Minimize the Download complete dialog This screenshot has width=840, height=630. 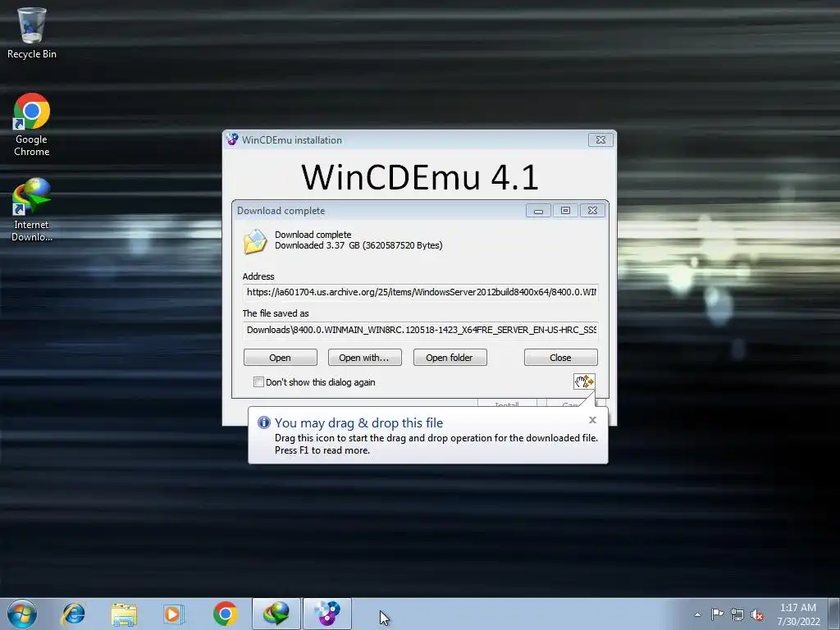[538, 211]
